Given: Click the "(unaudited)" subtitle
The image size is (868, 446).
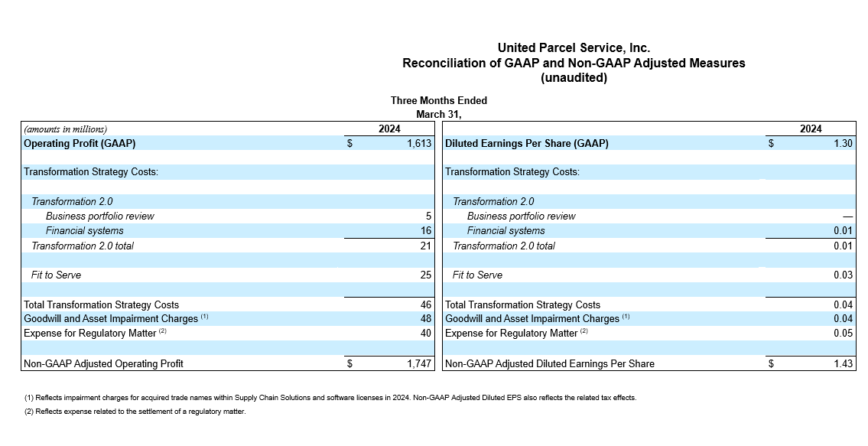Looking at the screenshot, I should click(574, 78).
